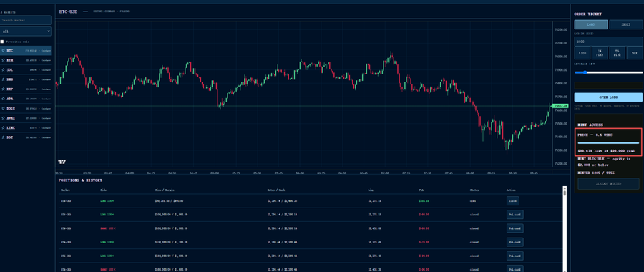Switch the order ticket to SHORT
Image resolution: width=644 pixels, height=272 pixels.
pos(626,24)
